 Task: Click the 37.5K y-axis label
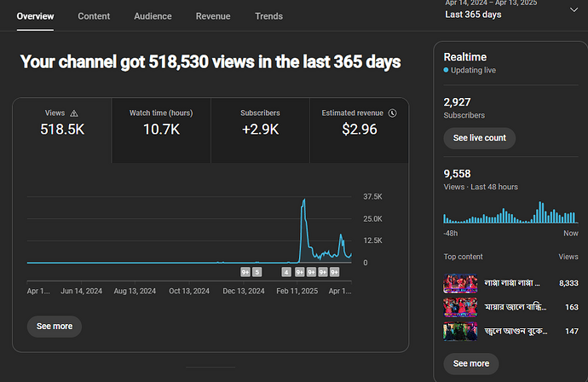point(372,197)
